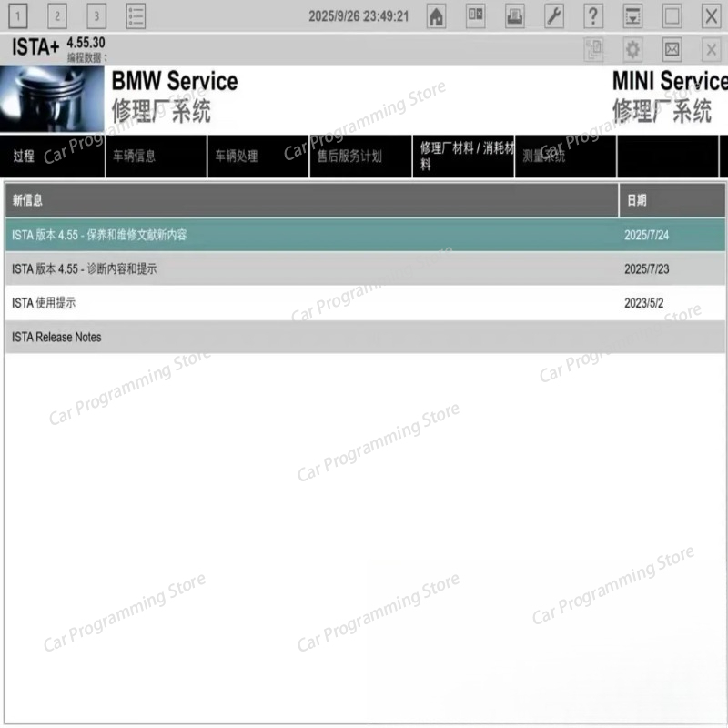The image size is (728, 728).
Task: Select the ISTA Release Notes row
Action: 365,337
